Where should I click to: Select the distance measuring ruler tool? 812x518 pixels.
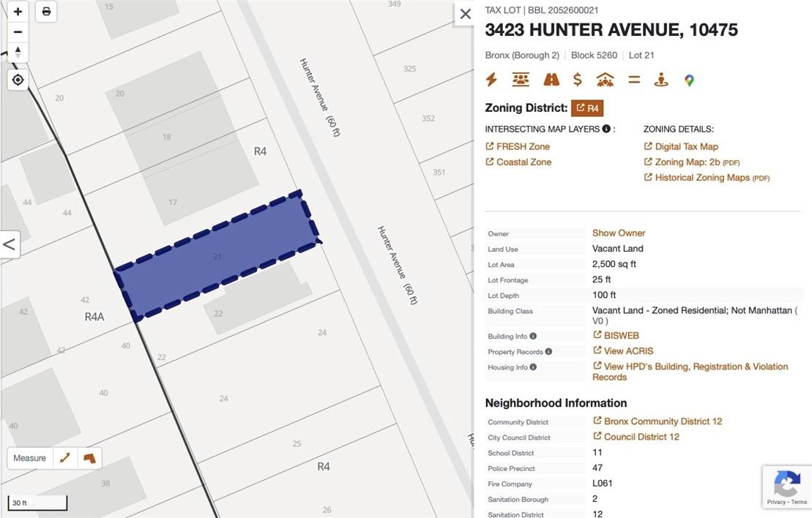pos(64,457)
